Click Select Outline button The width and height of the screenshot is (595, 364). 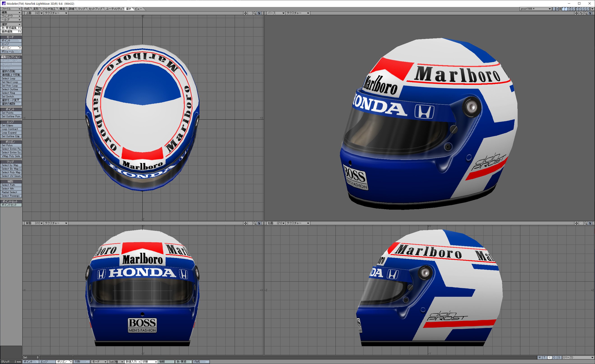point(11,90)
